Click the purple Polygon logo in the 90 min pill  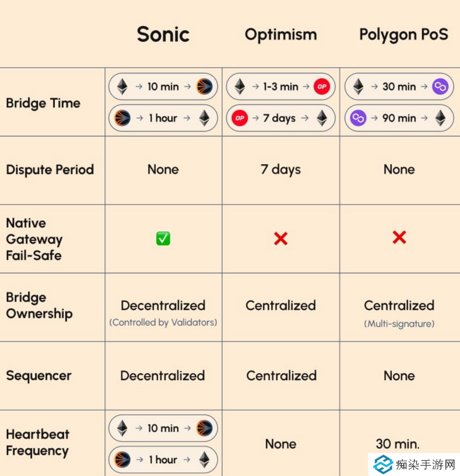point(358,118)
